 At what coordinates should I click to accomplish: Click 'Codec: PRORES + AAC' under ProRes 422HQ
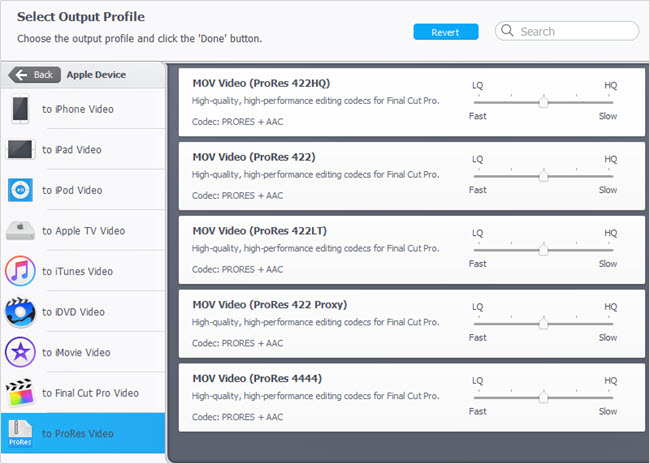click(238, 122)
